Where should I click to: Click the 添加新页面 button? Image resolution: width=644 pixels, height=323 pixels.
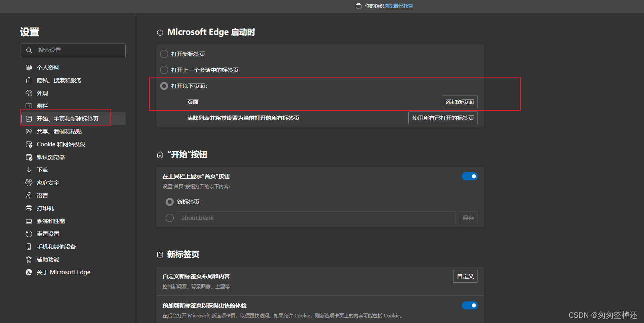point(460,102)
